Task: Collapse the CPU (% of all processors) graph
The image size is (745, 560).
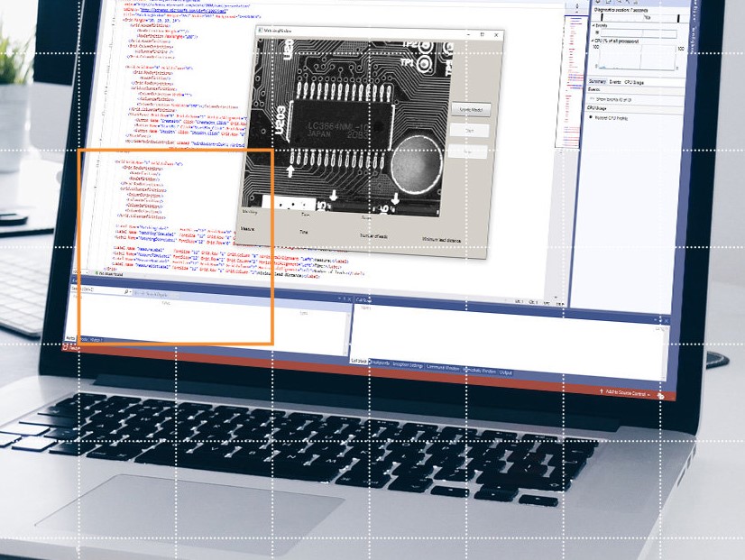Action: [592, 41]
